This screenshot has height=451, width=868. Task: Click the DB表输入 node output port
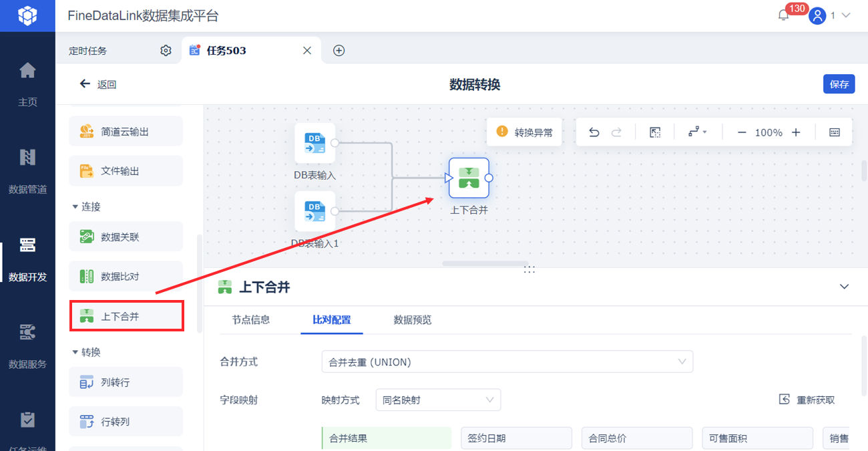coord(335,142)
